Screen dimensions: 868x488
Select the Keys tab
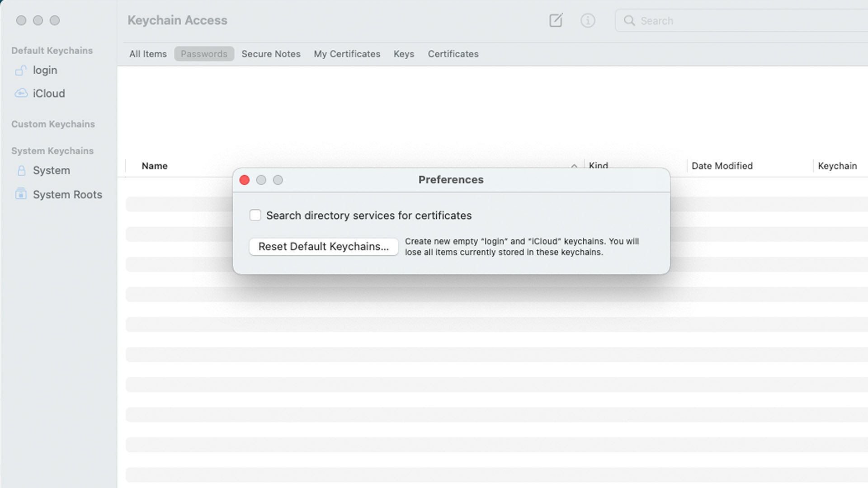click(403, 54)
